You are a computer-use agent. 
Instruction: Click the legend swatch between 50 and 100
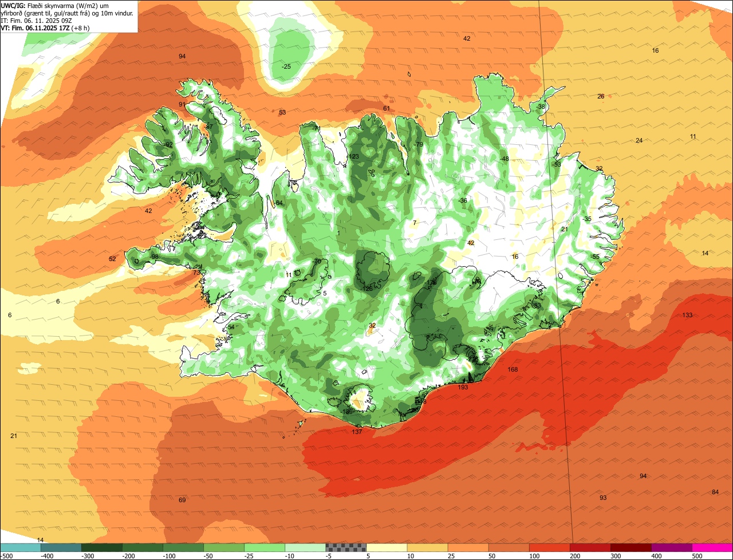coord(509,547)
